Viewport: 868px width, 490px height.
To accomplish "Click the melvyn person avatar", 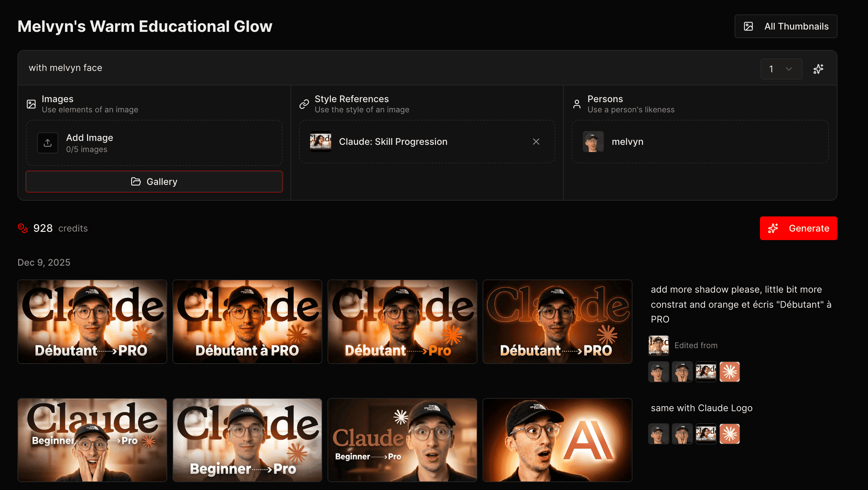I will (x=593, y=142).
